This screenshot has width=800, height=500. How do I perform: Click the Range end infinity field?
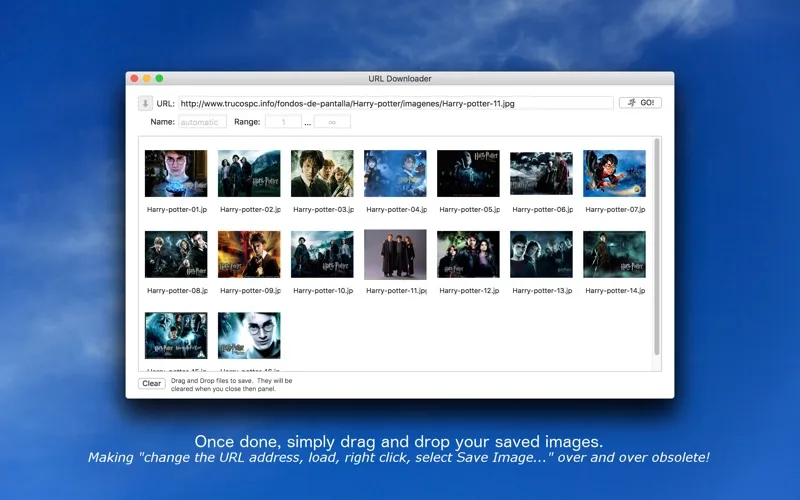(332, 122)
